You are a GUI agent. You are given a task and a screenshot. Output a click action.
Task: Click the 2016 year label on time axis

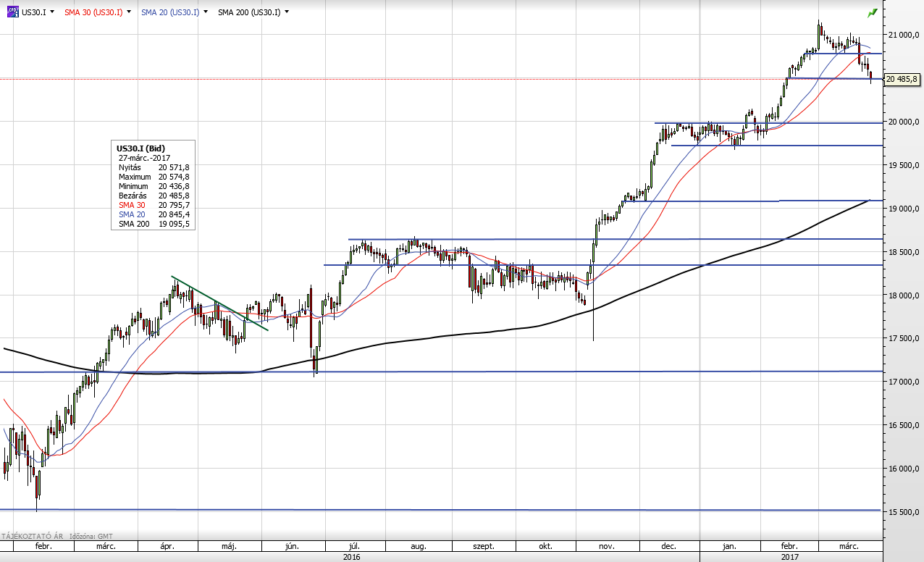[352, 557]
